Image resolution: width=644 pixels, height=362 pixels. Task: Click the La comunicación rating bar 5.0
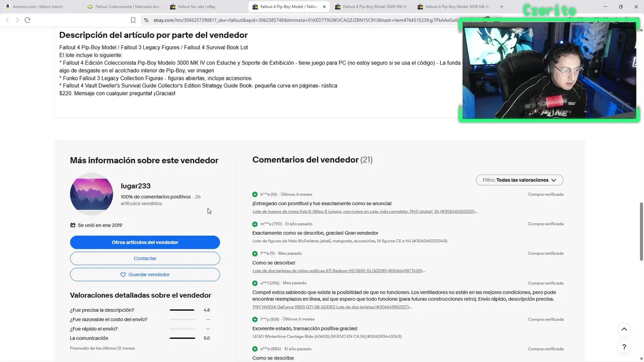click(182, 338)
